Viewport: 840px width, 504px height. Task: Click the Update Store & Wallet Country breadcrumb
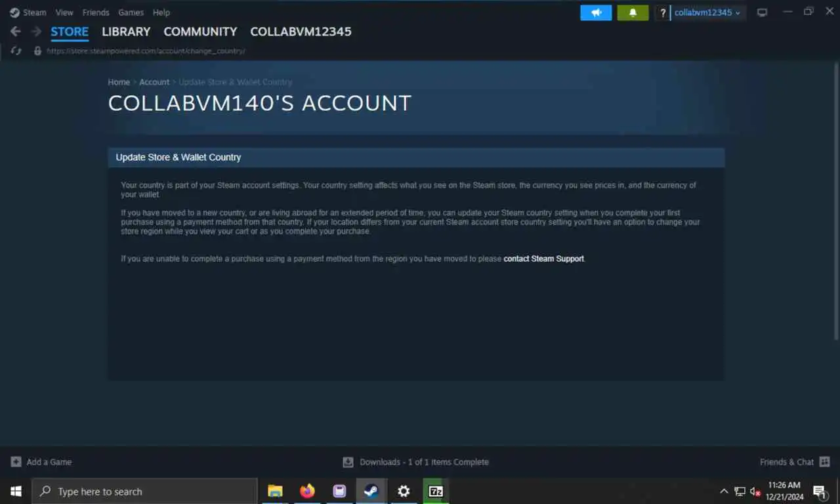click(236, 82)
